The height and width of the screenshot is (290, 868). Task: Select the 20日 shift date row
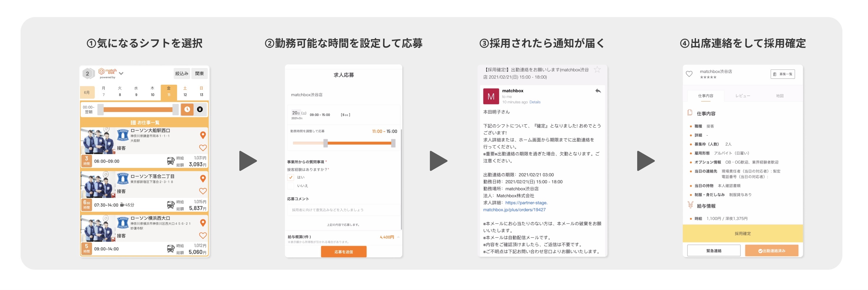pos(343,115)
